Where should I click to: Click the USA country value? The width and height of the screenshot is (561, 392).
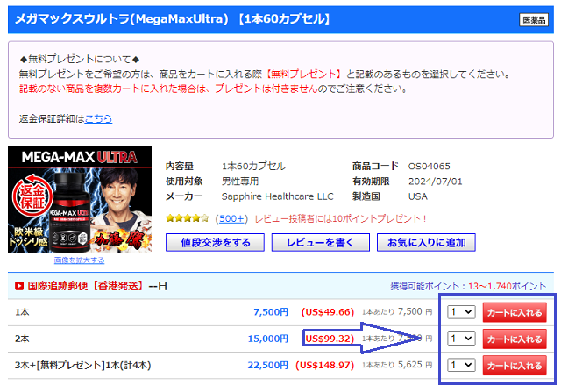point(418,196)
